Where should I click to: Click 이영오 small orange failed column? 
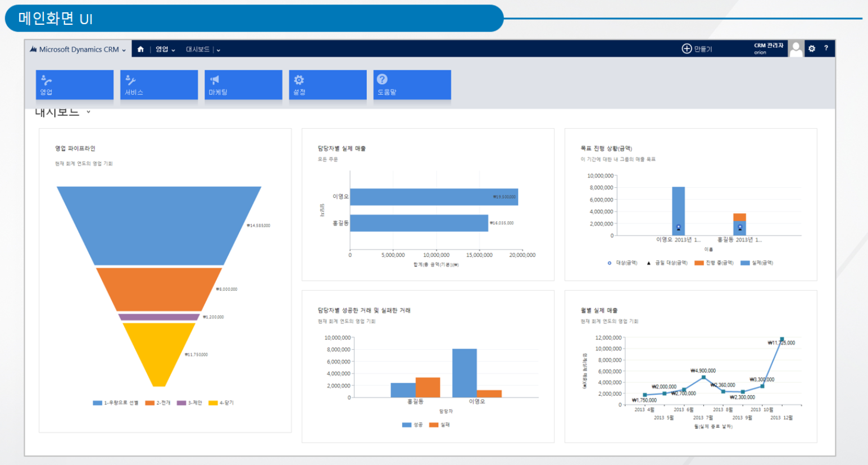pos(489,394)
